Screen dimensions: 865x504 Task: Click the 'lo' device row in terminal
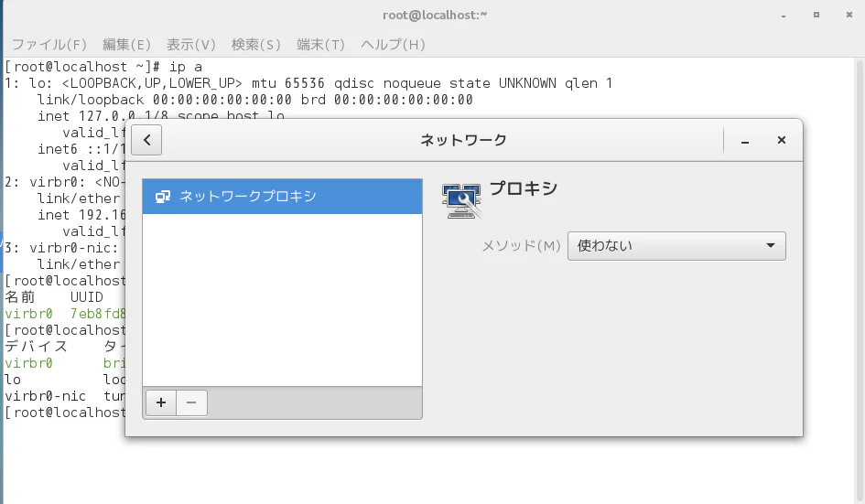tap(13, 380)
